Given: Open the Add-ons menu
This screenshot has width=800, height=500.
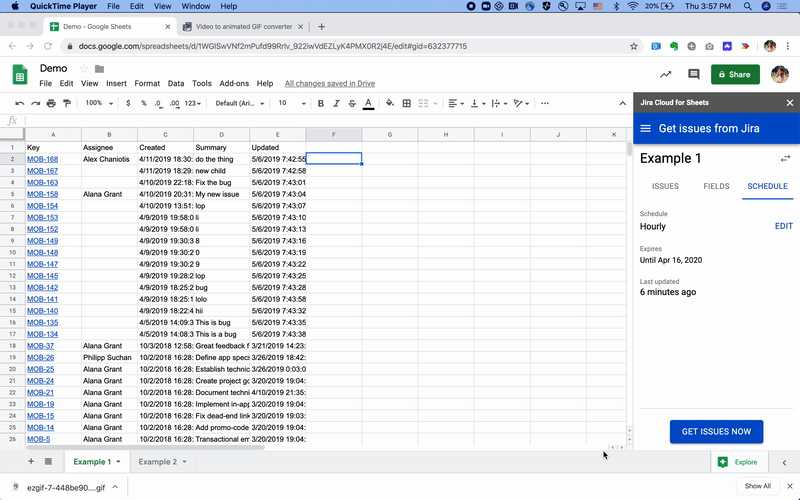Looking at the screenshot, I should [x=234, y=84].
